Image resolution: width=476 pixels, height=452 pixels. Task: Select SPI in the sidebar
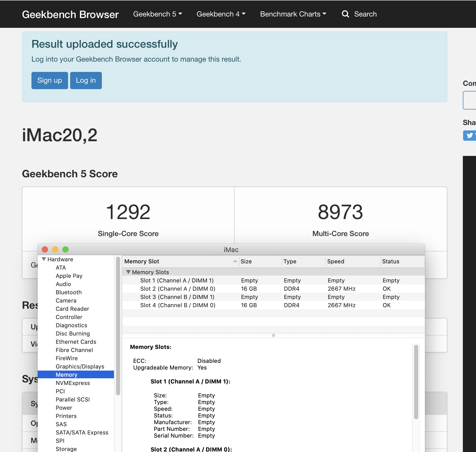click(60, 441)
